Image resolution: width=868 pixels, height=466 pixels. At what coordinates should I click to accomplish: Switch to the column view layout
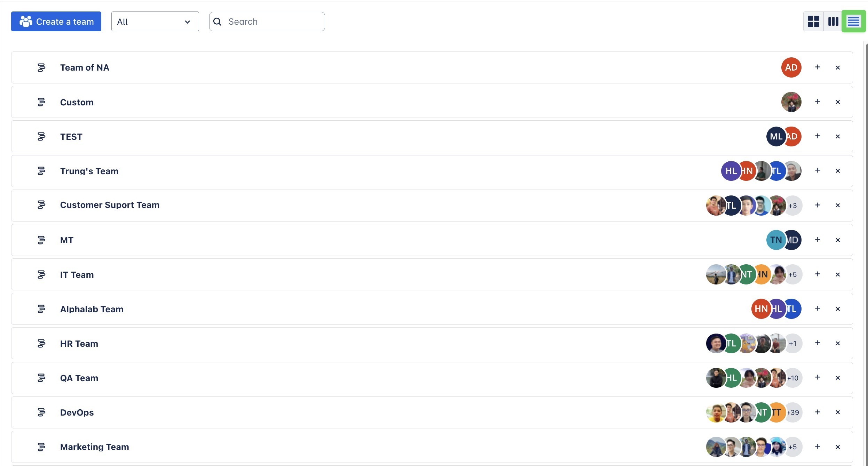click(x=833, y=21)
